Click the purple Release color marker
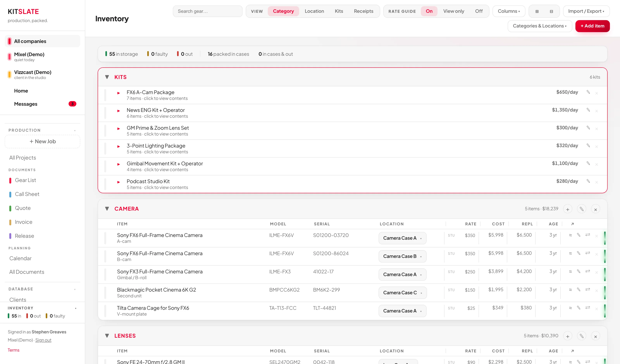The width and height of the screenshot is (620, 364). pos(10,236)
